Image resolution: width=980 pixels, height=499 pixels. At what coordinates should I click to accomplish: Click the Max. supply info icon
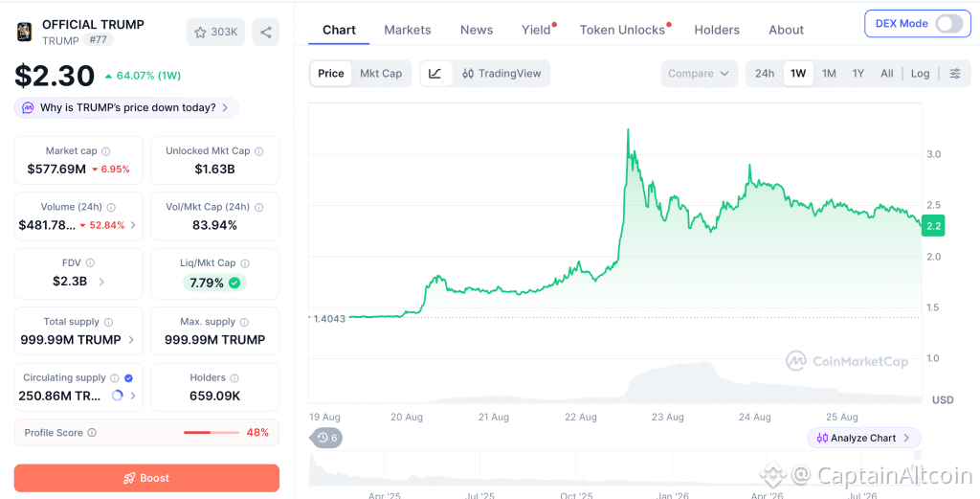click(244, 322)
